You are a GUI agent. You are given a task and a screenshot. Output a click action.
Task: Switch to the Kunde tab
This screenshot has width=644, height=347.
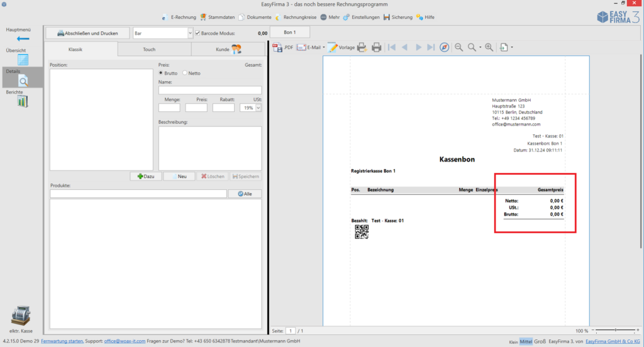pyautogui.click(x=228, y=49)
